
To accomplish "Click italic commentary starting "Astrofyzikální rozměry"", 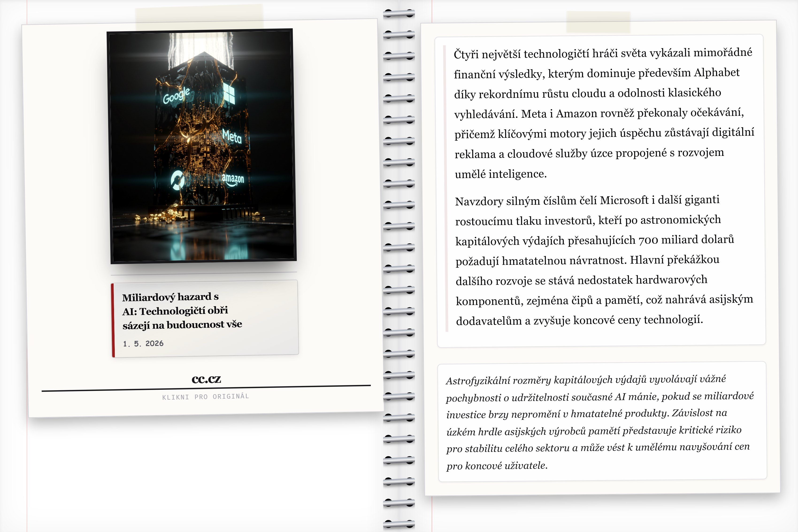I will (600, 422).
